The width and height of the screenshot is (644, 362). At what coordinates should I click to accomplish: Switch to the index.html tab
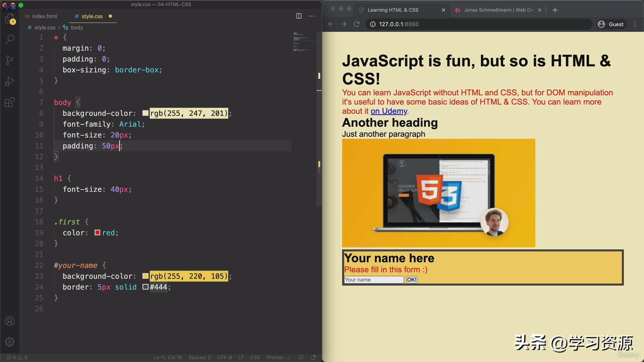pyautogui.click(x=45, y=16)
